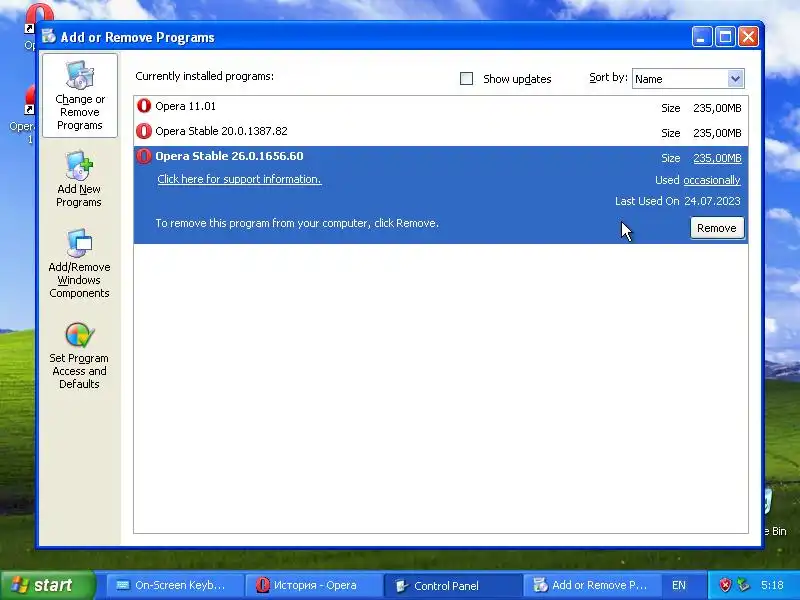
Task: Select the Opera Stable 20.0.1387.82 row
Action: pyautogui.click(x=441, y=133)
